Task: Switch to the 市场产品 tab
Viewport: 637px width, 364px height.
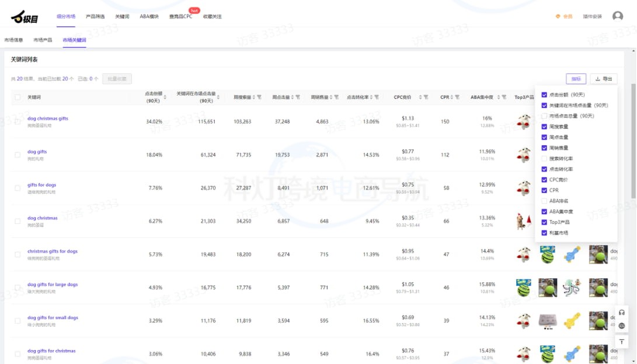Action: tap(43, 40)
